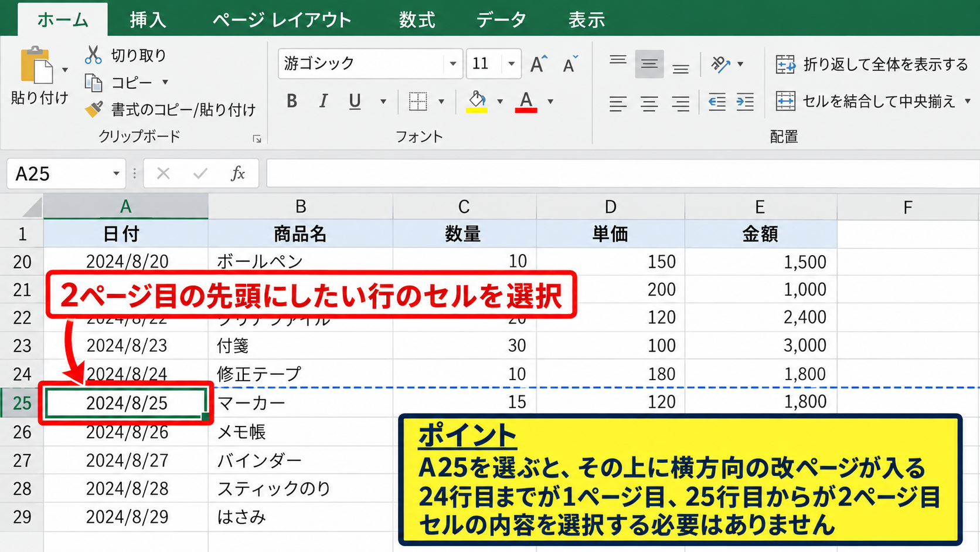Expand the paste options arrow

(64, 70)
